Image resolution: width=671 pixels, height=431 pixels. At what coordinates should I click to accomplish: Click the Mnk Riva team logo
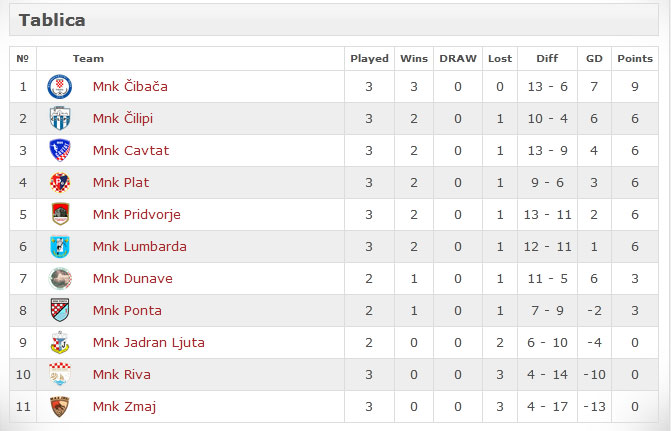[x=60, y=375]
